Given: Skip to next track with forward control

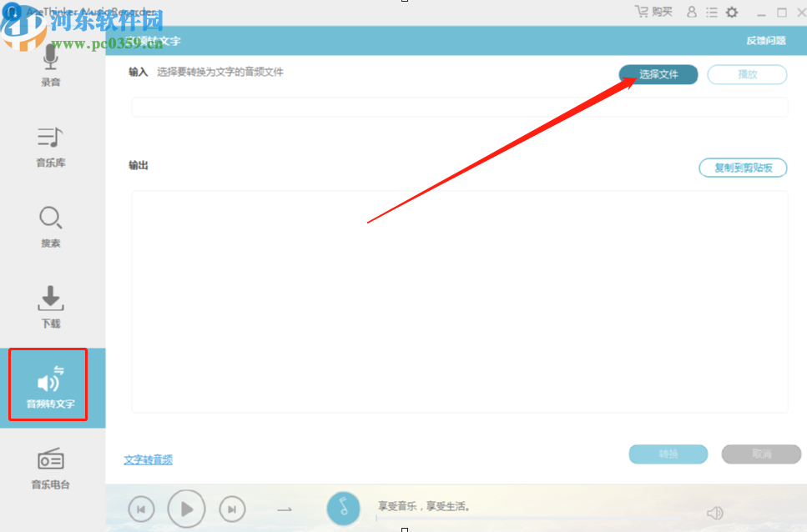Looking at the screenshot, I should click(x=231, y=509).
